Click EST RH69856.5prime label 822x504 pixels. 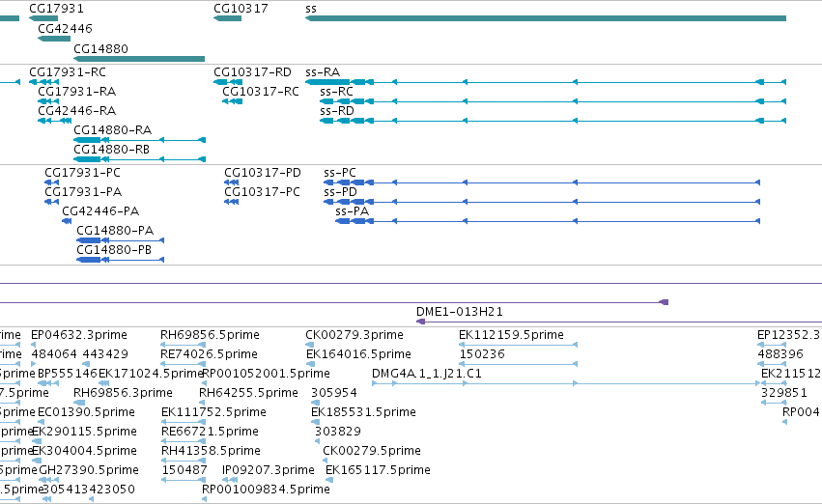(x=210, y=335)
